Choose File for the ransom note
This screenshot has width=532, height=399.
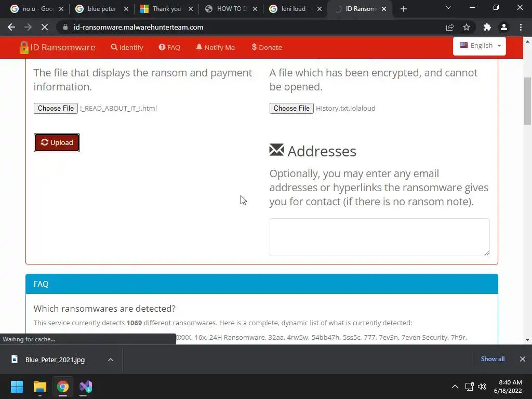[56, 108]
